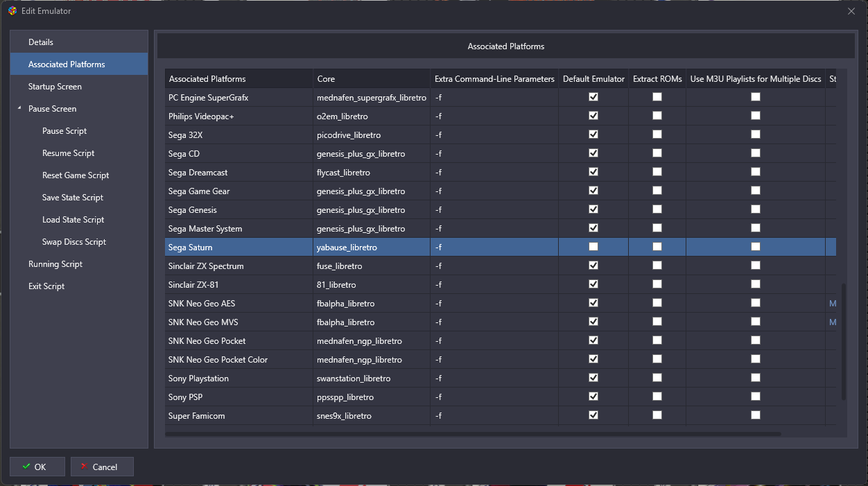Image resolution: width=868 pixels, height=486 pixels.
Task: Click 81_libretro core cell
Action: 372,284
